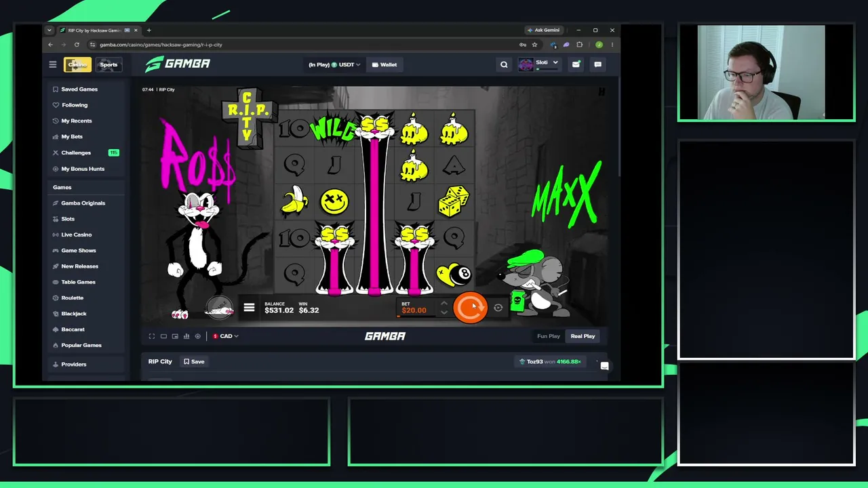This screenshot has height=488, width=868.
Task: Open the chat panel icon in header
Action: tap(597, 64)
